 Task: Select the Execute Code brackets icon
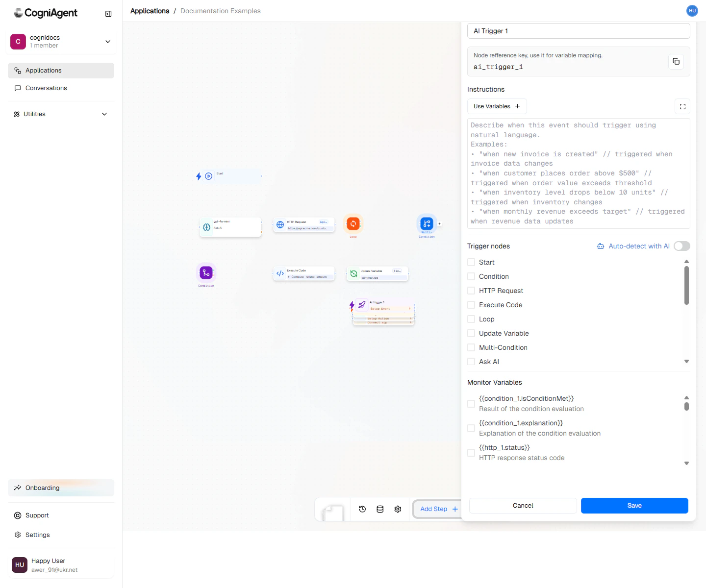[x=280, y=273]
